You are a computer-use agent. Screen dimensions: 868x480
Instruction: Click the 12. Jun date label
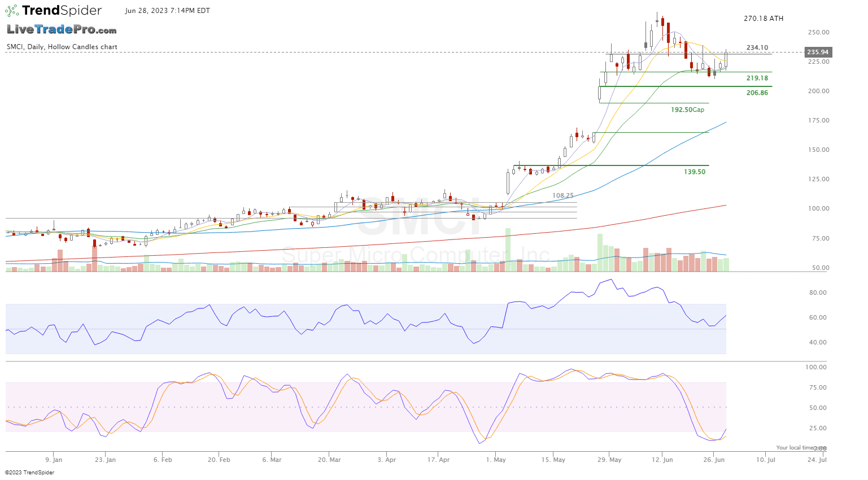662,460
